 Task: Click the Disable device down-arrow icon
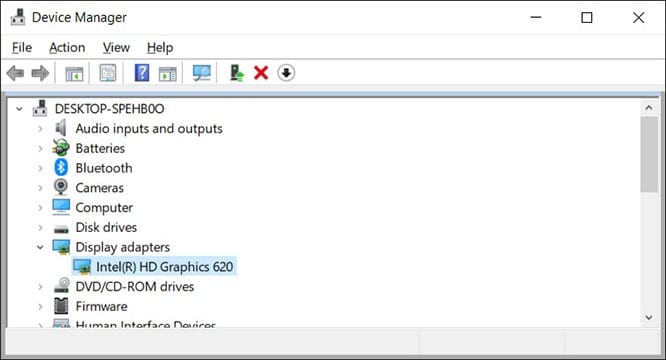pos(286,73)
